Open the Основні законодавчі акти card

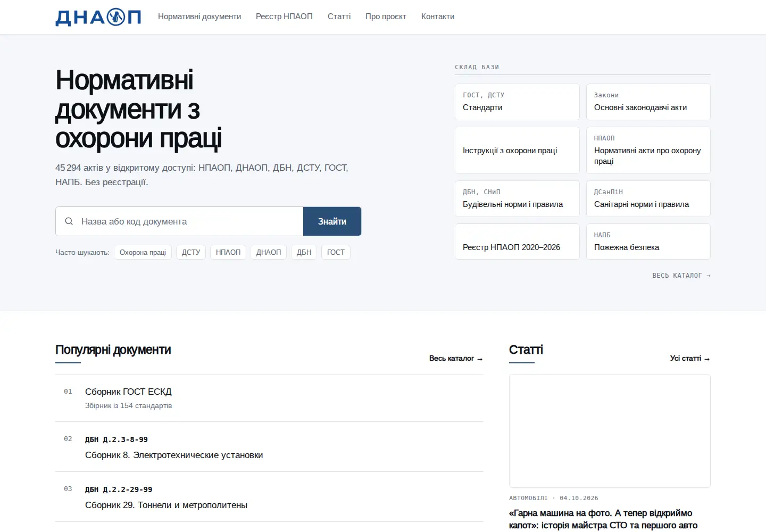[648, 102]
